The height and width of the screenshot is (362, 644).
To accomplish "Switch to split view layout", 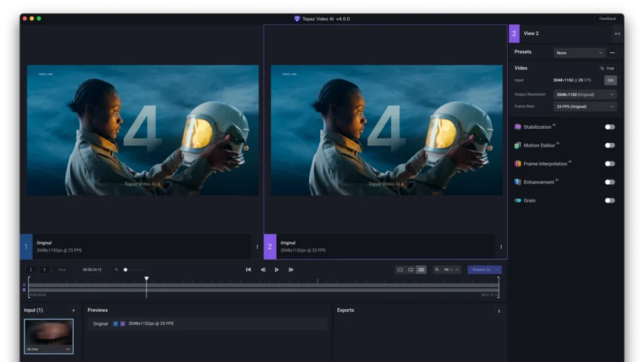I will [411, 270].
